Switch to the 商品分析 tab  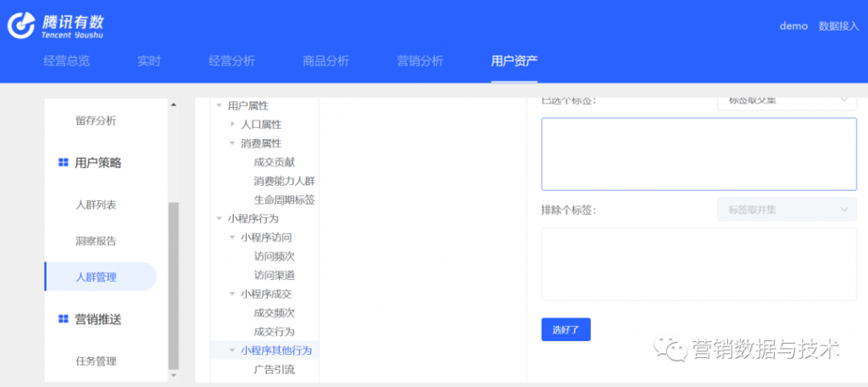coord(325,61)
